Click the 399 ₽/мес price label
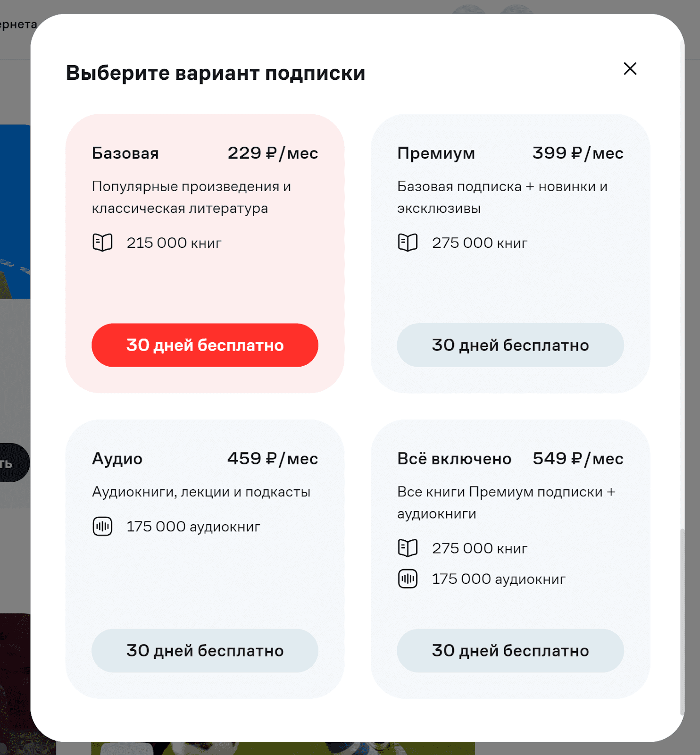 (x=578, y=153)
